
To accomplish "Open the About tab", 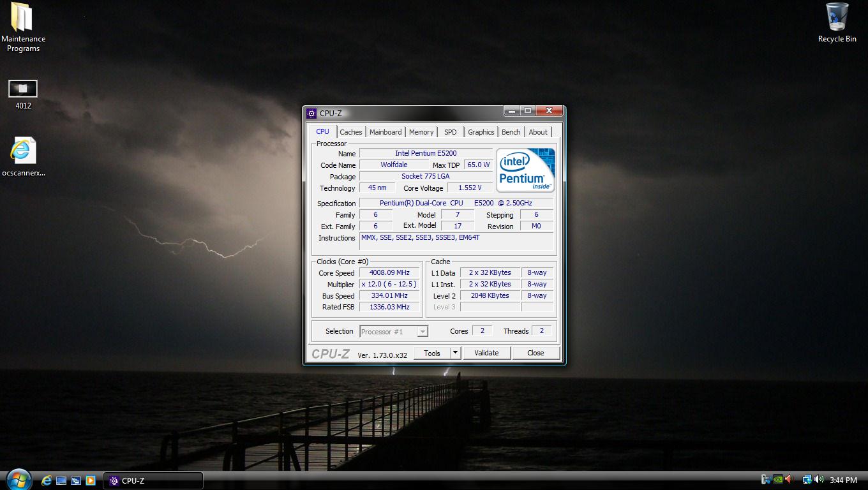I will pos(538,132).
